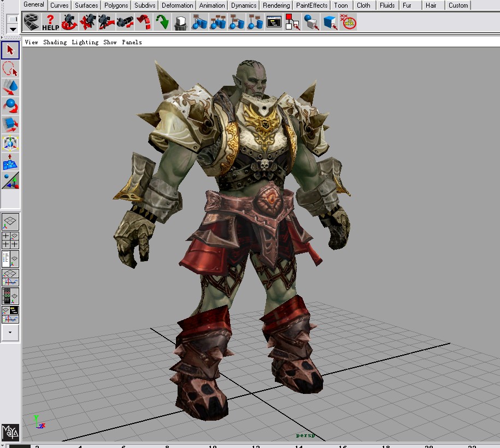Pick the Rotate tool sphere icon
Image resolution: width=500 pixels, height=448 pixels.
(x=10, y=106)
